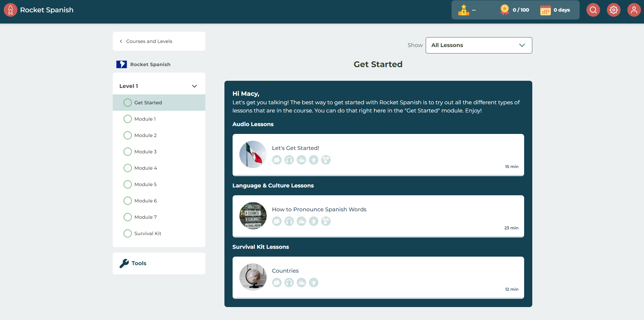This screenshot has height=320, width=644.
Task: Click the streak calendar icon
Action: tap(545, 10)
